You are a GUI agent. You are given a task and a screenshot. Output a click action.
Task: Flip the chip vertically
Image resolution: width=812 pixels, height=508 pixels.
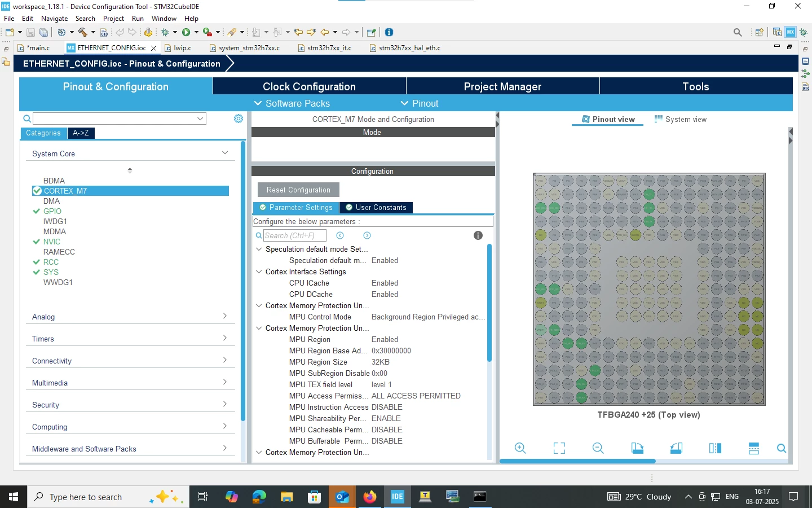754,448
